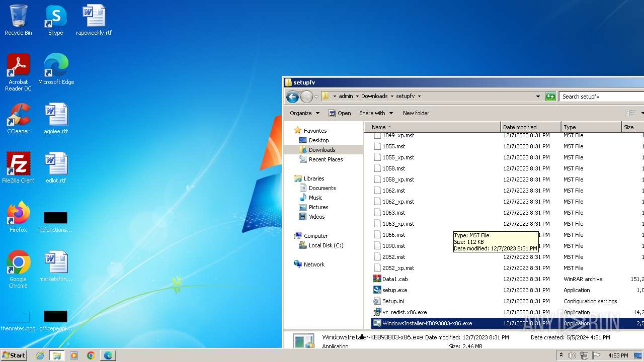Click the taskbar clock showing 4:53 PM
This screenshot has width=644, height=362.
coord(617,355)
